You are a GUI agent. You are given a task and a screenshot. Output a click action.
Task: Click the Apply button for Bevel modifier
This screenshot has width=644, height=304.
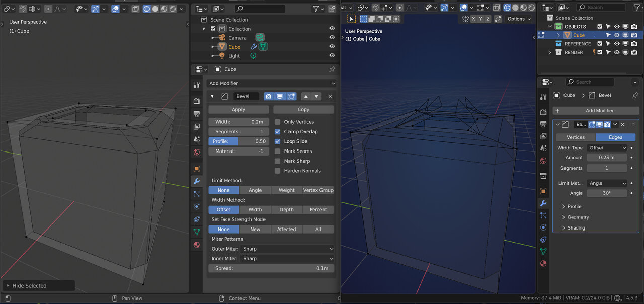[x=238, y=109]
